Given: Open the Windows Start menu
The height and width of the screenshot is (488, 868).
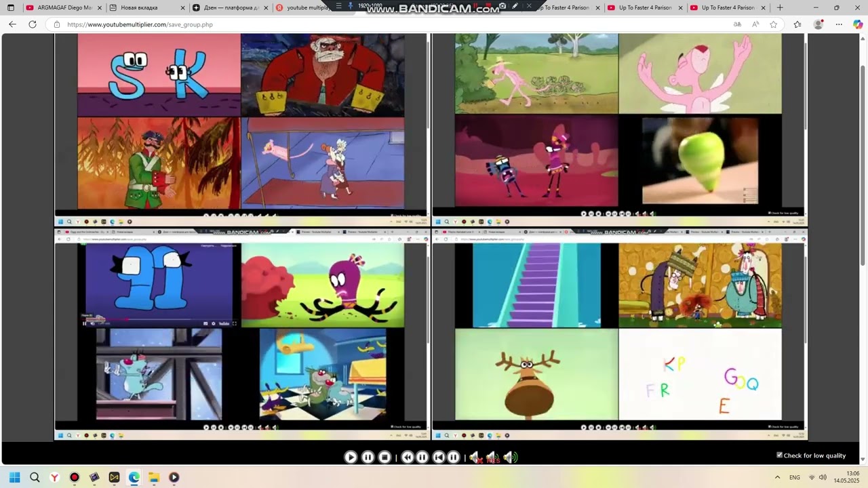Looking at the screenshot, I should 15,477.
